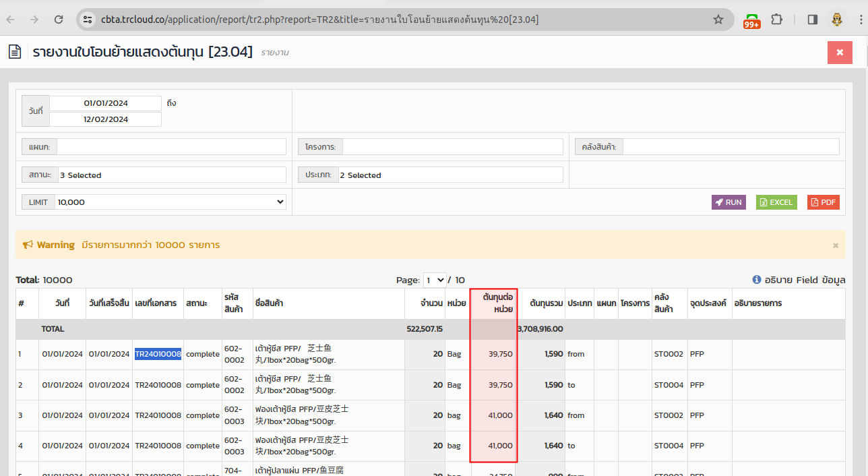This screenshot has height=476, width=868.
Task: Click total cost 1,590 in row 2
Action: coord(554,385)
